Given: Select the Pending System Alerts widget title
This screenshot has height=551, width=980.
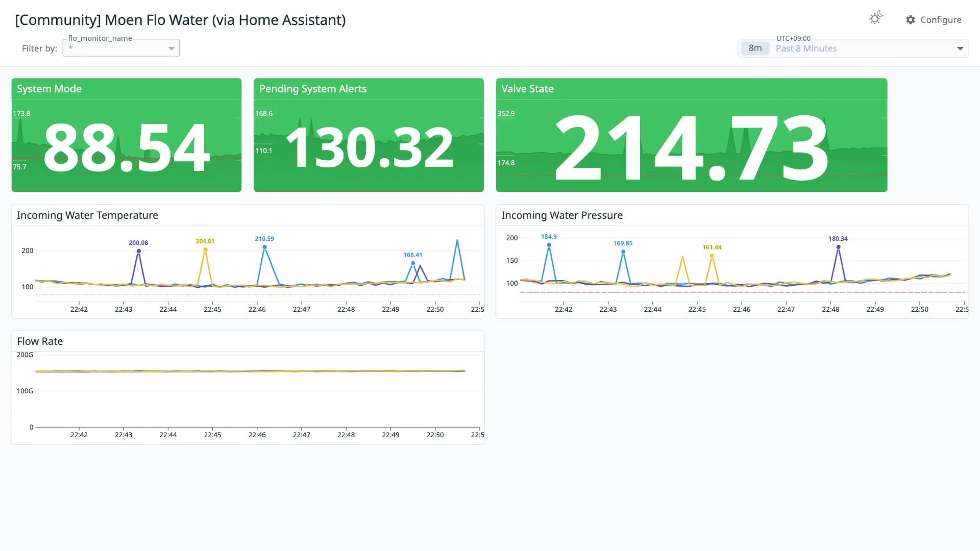Looking at the screenshot, I should (313, 89).
